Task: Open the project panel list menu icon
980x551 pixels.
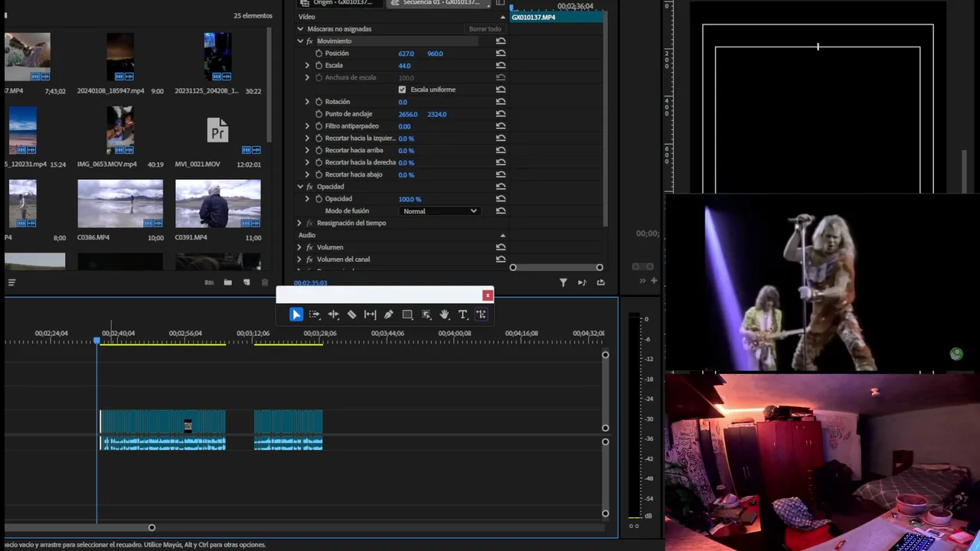Action: [11, 282]
